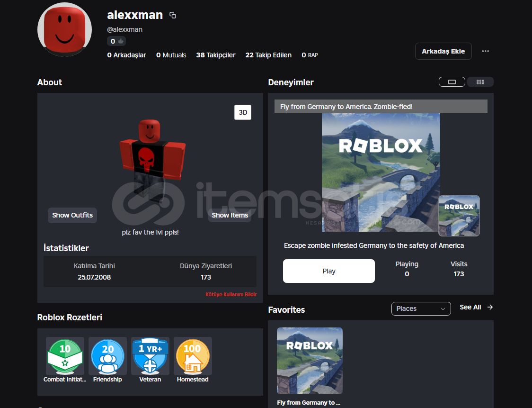The width and height of the screenshot is (532, 408).
Task: Open the three-dot more options menu
Action: [x=486, y=51]
